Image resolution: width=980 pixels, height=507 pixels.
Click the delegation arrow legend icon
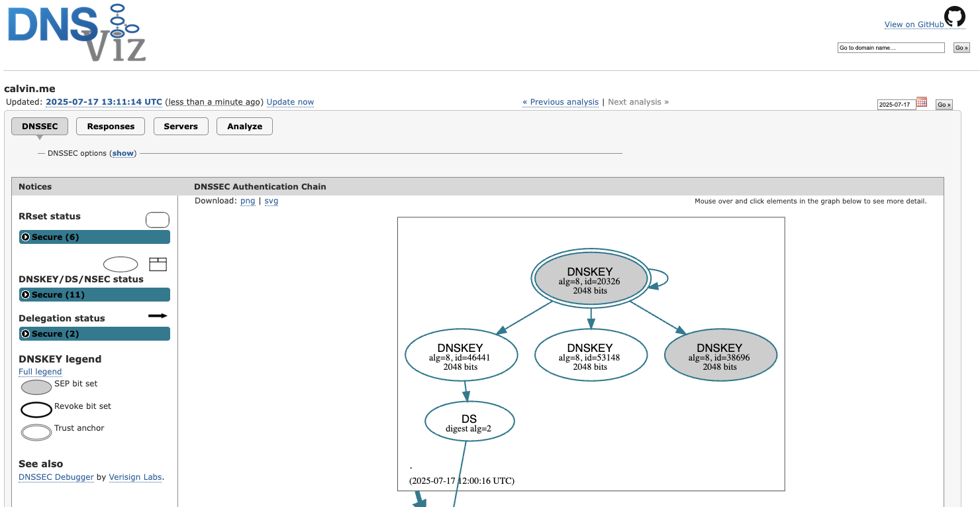[158, 316]
